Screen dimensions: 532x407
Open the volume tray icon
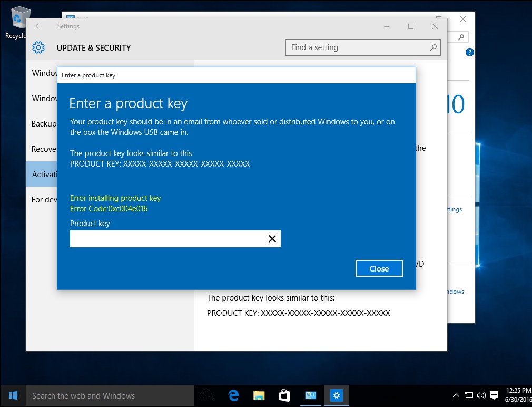click(x=481, y=395)
